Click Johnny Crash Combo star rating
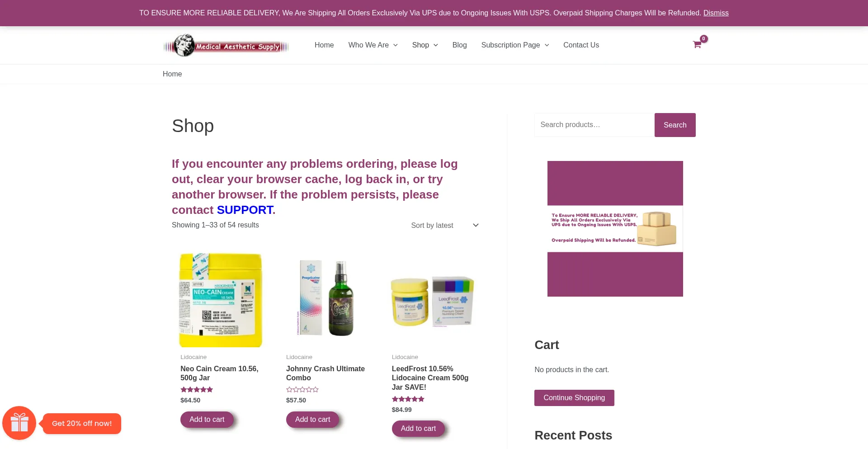Screen dimensions: 868x449 [x=302, y=390]
